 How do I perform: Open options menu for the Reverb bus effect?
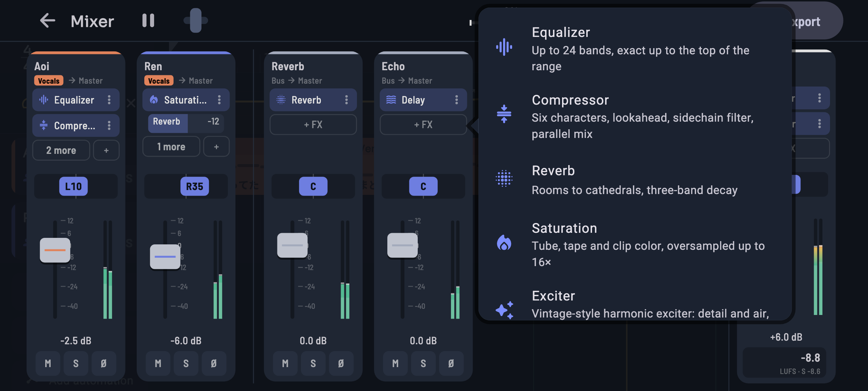click(346, 100)
